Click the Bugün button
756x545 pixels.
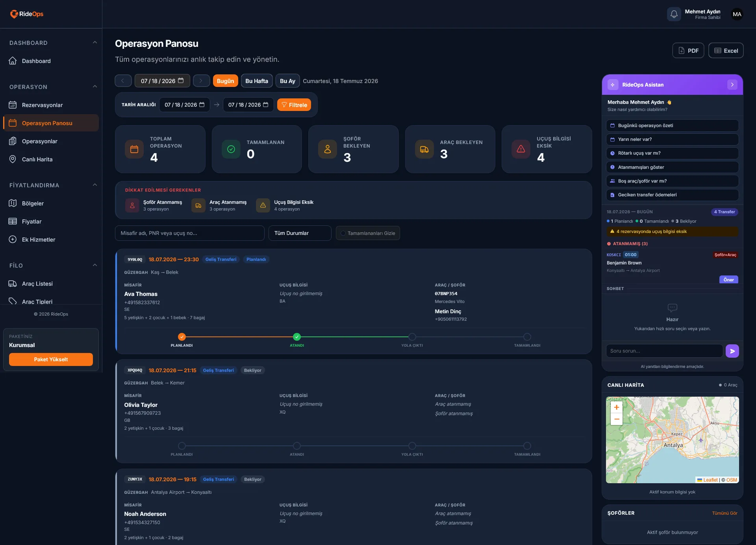tap(225, 81)
